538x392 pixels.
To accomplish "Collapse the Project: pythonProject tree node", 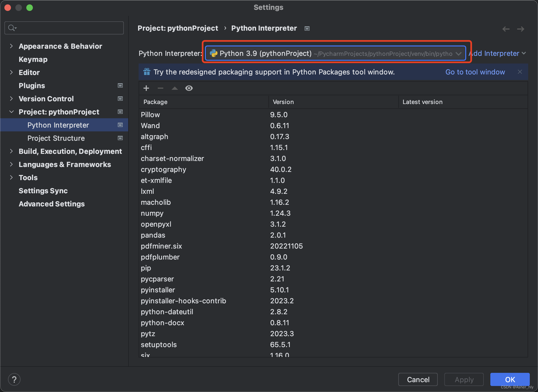I will point(11,112).
